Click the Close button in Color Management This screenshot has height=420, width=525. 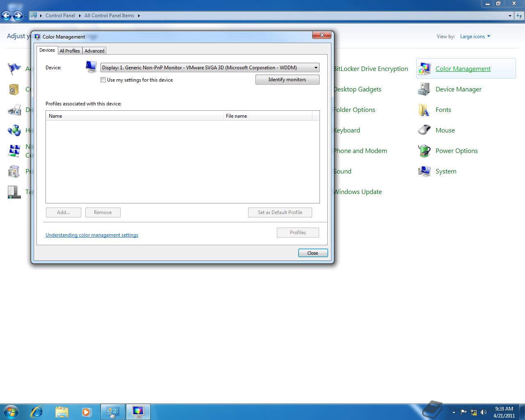(313, 253)
